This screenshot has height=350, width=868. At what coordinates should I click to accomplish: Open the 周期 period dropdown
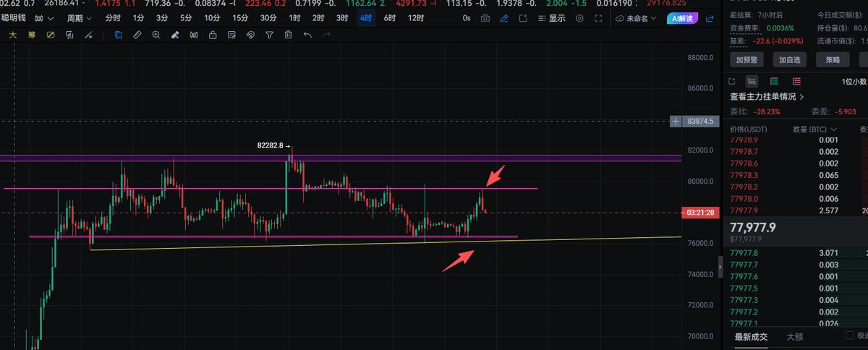tap(79, 18)
